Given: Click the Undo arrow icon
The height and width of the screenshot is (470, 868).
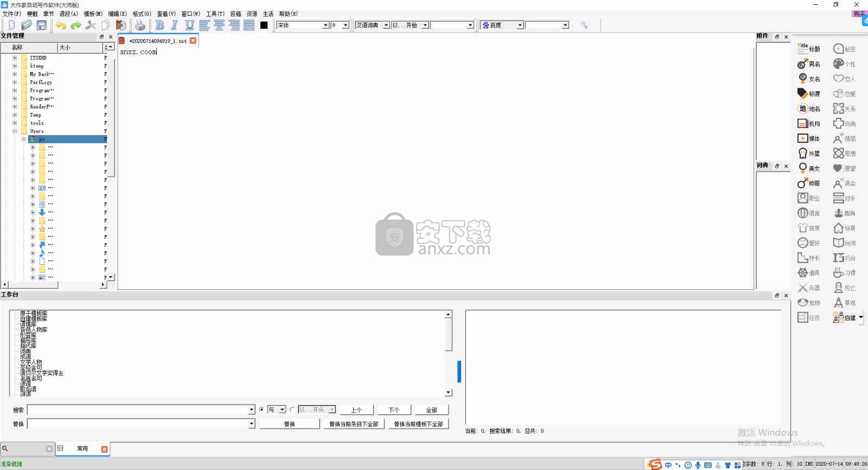Looking at the screenshot, I should [61, 25].
